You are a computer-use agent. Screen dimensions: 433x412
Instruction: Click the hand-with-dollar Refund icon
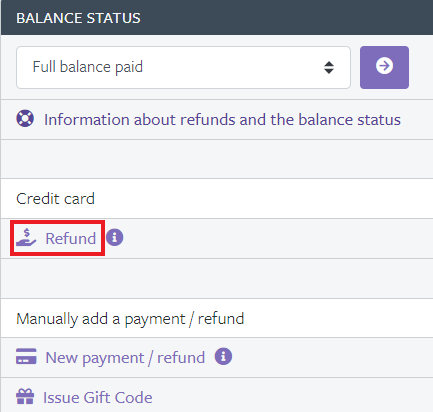26,238
